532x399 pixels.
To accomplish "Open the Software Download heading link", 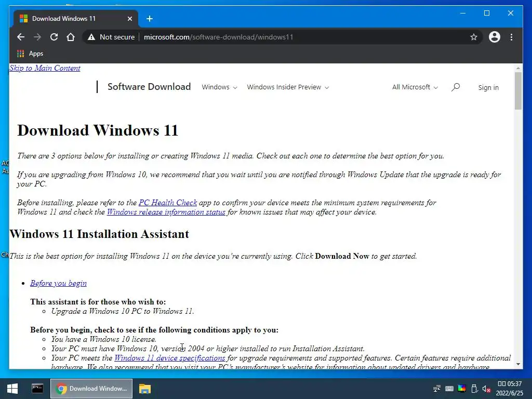I will pyautogui.click(x=149, y=87).
